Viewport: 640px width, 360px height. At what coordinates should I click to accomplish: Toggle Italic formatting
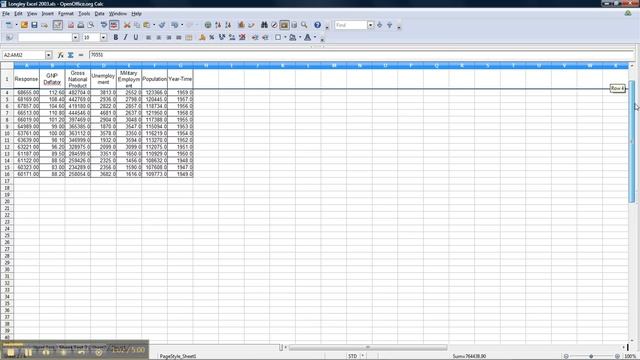coord(125,37)
